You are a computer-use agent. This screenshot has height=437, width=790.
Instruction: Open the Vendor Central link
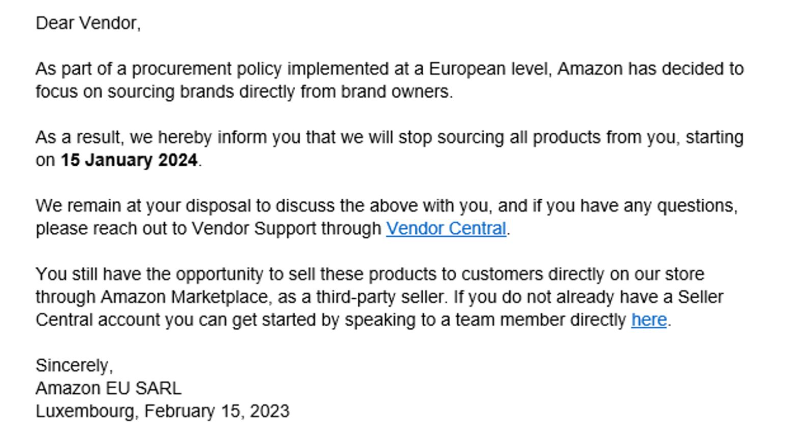446,228
